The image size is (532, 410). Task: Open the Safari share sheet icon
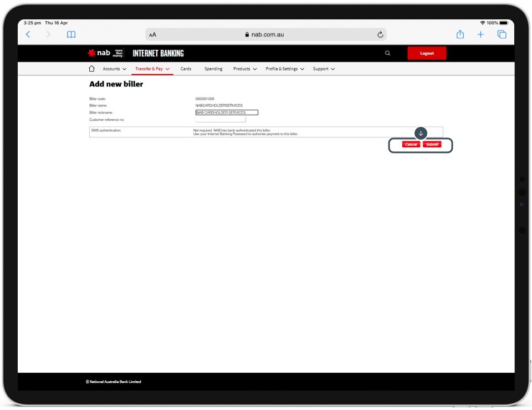(x=460, y=34)
